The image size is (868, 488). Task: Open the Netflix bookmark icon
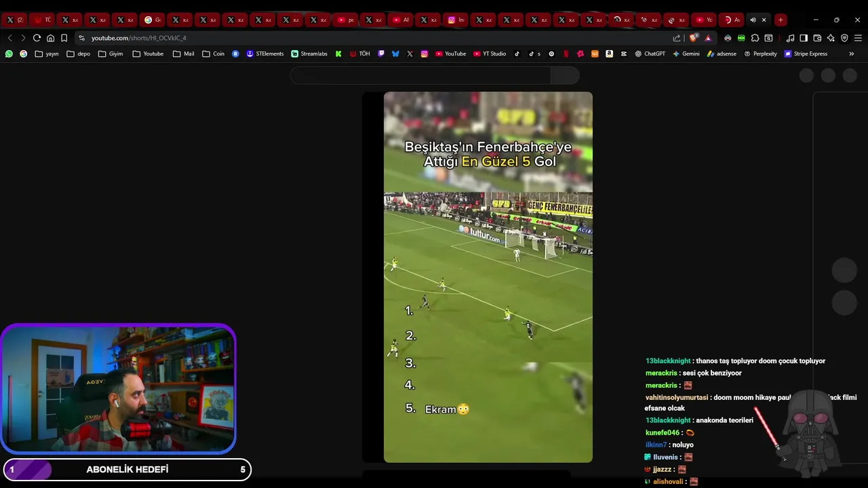click(x=566, y=54)
